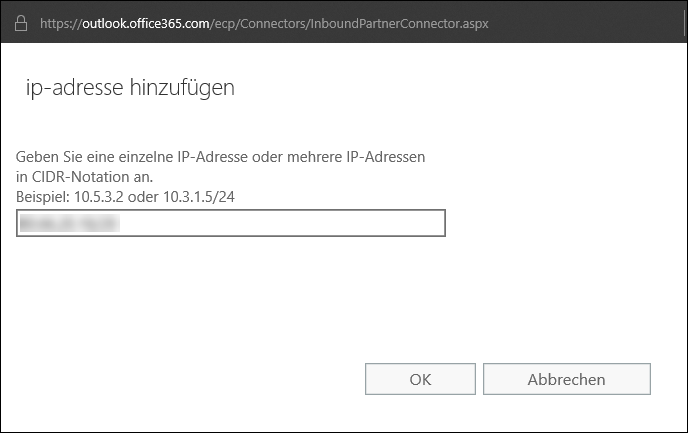Screen dimensions: 688x433
Task: Click the example address 10.3.1.5/24
Action: coord(199,197)
